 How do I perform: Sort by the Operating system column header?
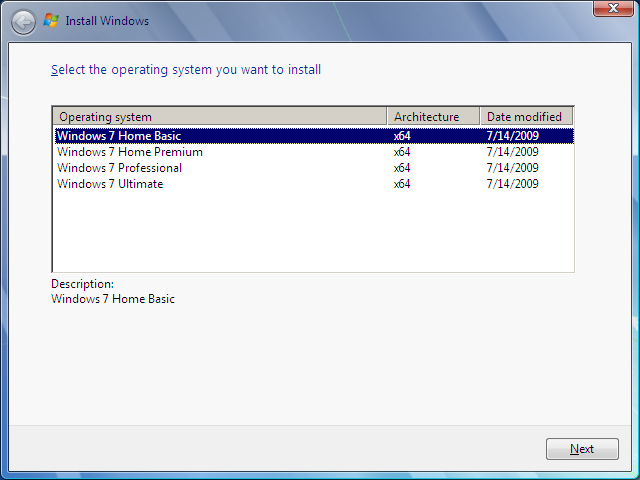coord(220,117)
